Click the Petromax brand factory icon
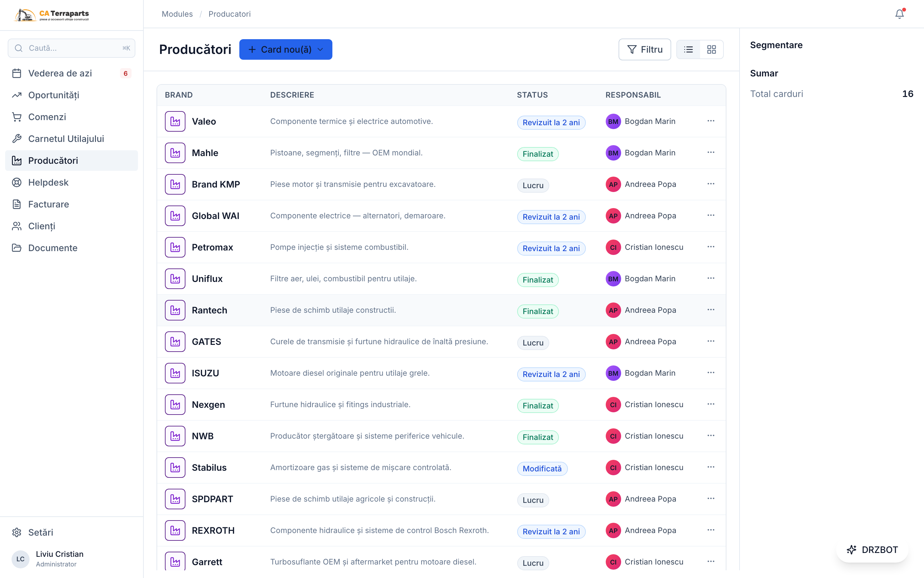 click(x=175, y=247)
